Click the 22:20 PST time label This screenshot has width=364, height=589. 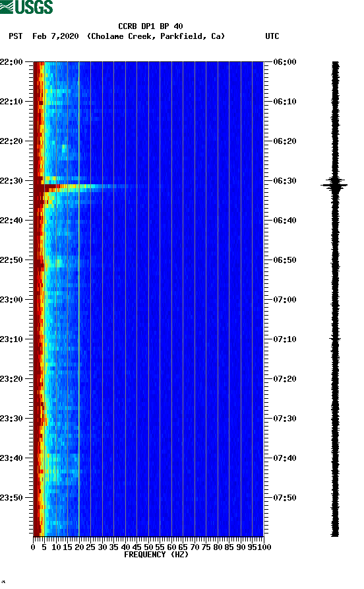click(x=11, y=141)
